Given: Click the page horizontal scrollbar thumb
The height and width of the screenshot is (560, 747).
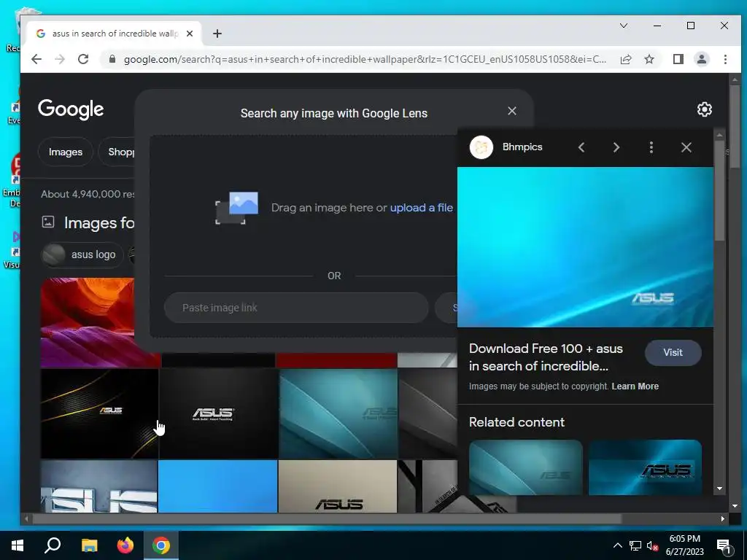Looking at the screenshot, I should (326, 518).
